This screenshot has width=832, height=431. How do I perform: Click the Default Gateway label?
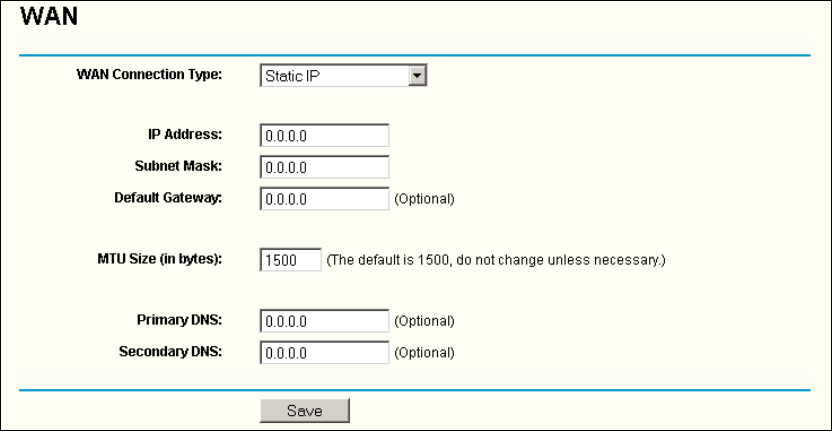[168, 197]
